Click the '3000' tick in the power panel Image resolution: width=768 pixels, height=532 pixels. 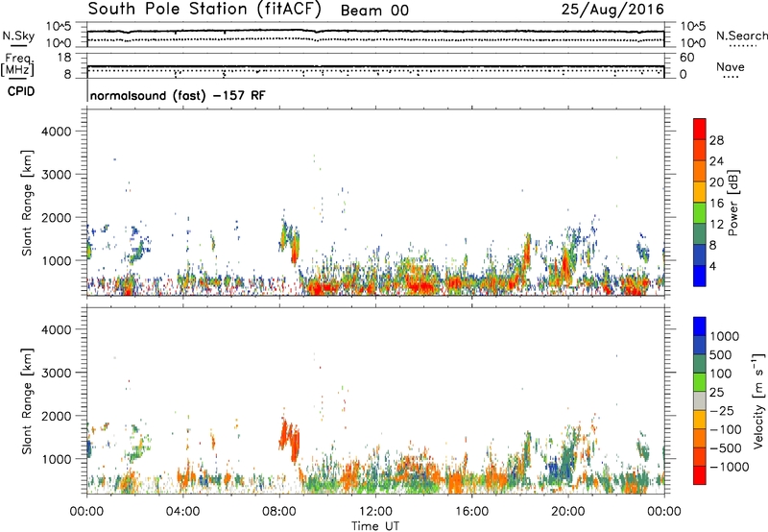click(x=56, y=175)
